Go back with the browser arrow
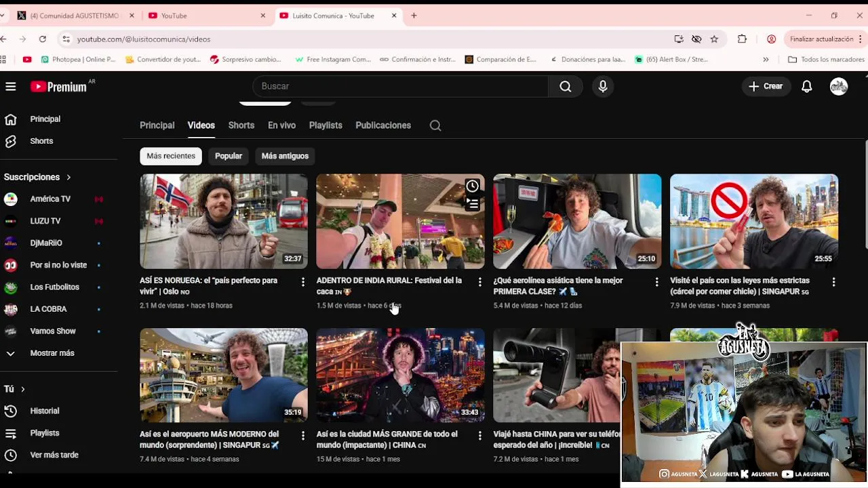Screen dimensions: 868x488 [4, 39]
